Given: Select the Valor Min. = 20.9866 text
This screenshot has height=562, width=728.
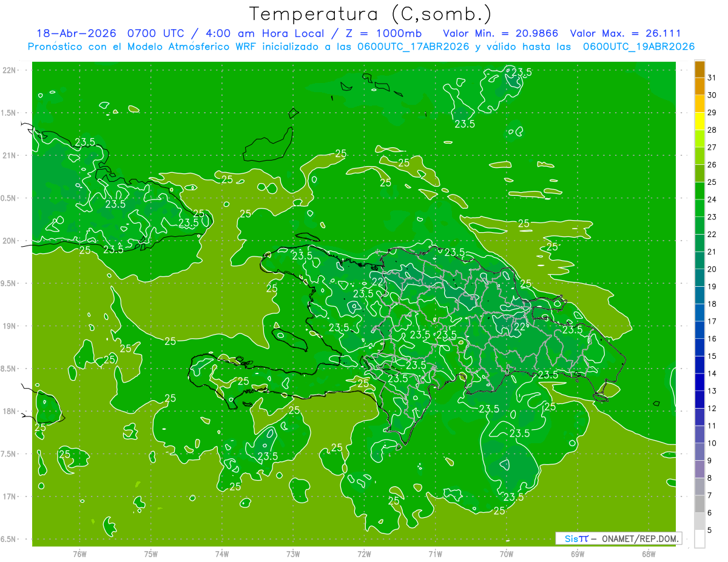Looking at the screenshot, I should coord(500,33).
